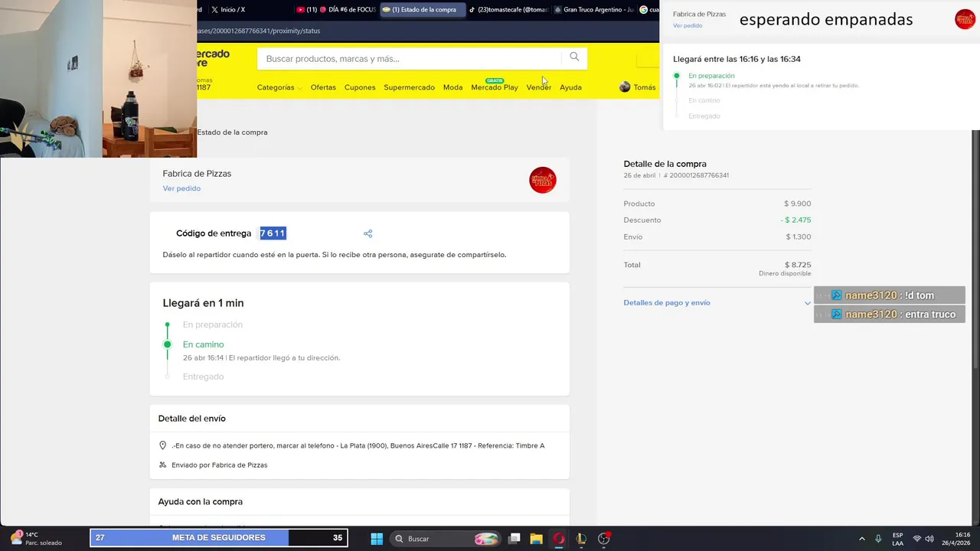Open Mercado Play menu item

click(495, 87)
